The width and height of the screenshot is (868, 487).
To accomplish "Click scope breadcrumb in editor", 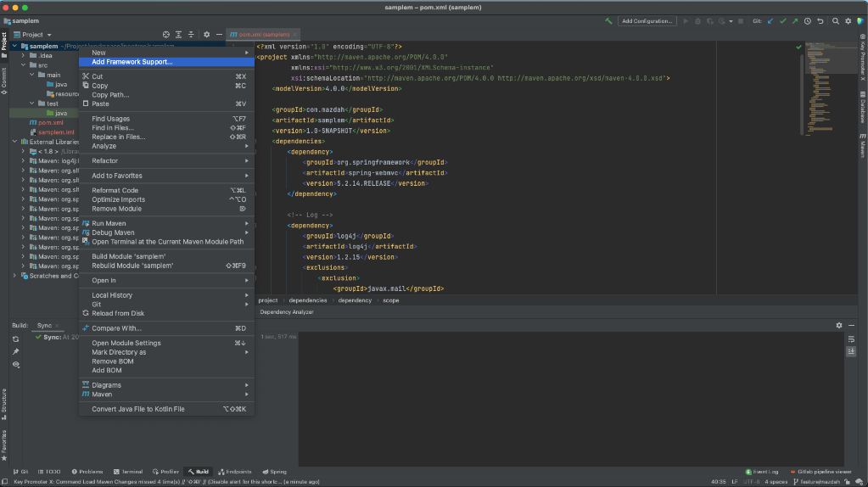I will [x=391, y=300].
